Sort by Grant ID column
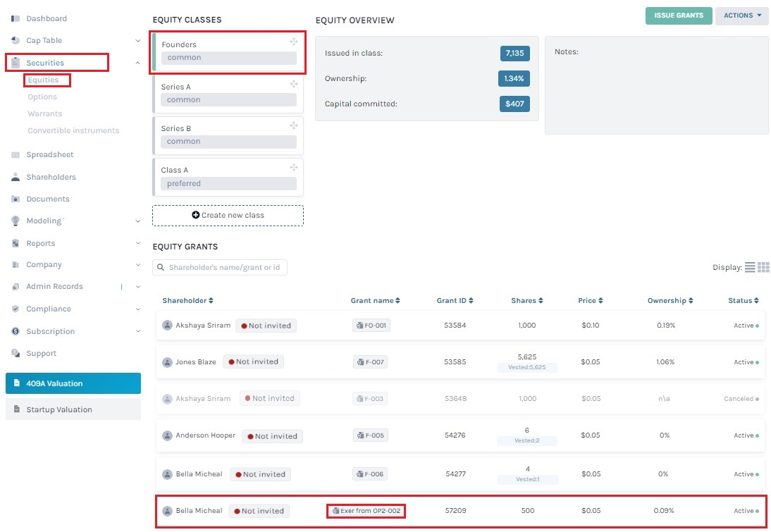771x532 pixels. click(455, 300)
